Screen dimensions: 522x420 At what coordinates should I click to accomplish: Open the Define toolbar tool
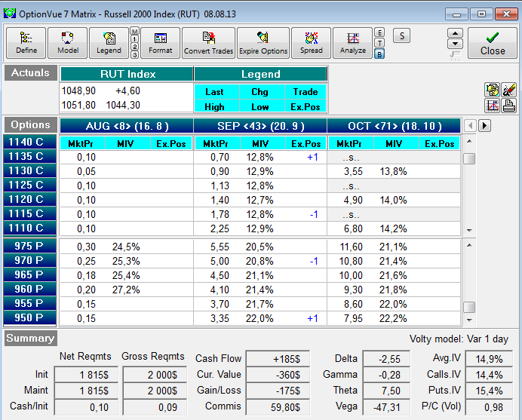pos(26,43)
